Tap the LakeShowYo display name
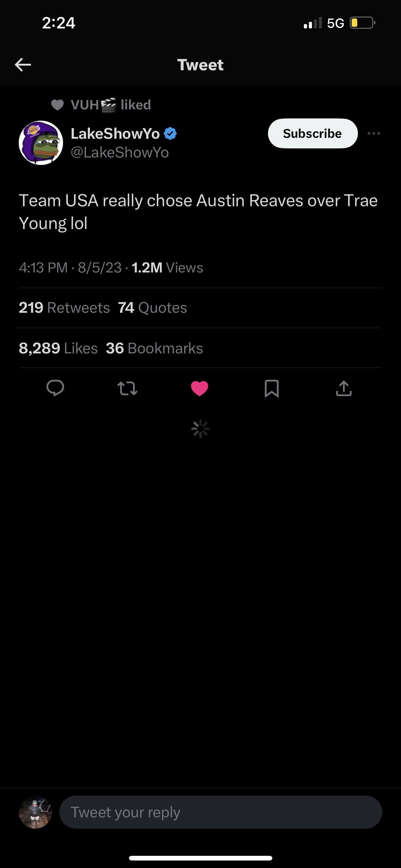This screenshot has width=401, height=868. click(x=115, y=134)
